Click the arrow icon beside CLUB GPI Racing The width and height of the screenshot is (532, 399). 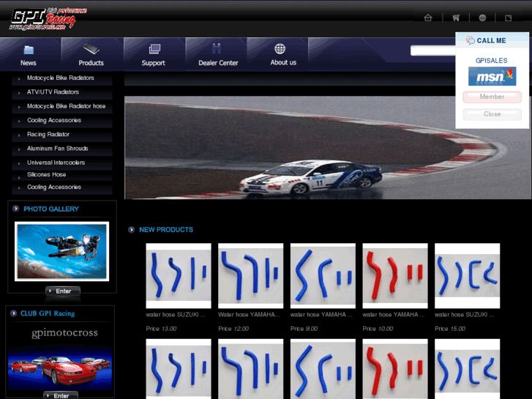(13, 313)
